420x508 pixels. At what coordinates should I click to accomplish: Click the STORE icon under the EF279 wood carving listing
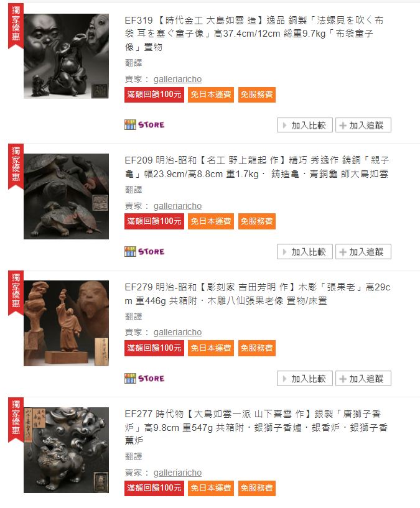point(144,378)
